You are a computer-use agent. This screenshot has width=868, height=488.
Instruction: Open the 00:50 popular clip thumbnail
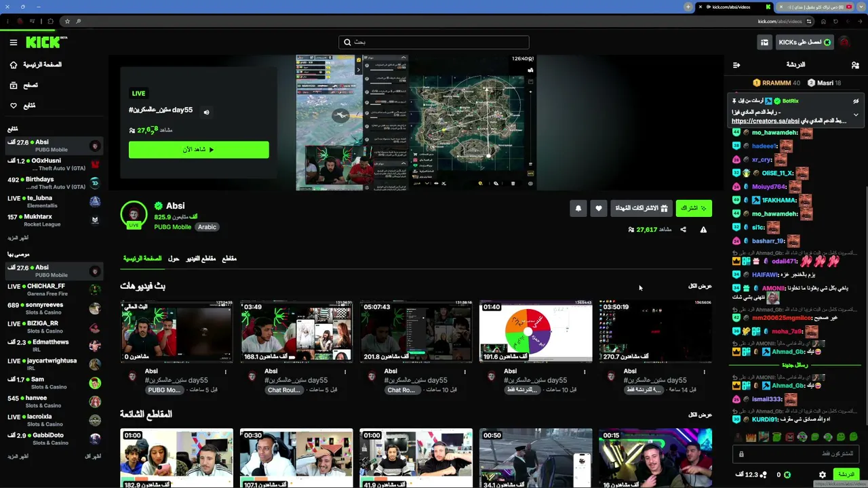[x=536, y=458]
